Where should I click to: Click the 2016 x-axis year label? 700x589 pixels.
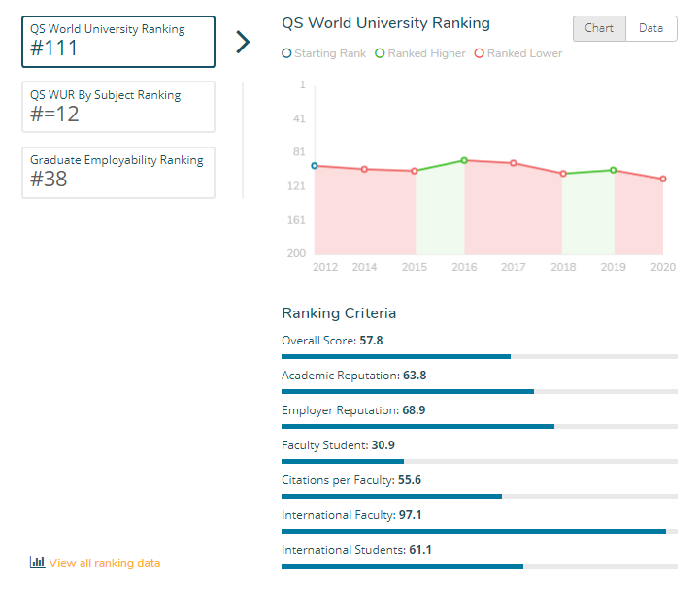(464, 267)
